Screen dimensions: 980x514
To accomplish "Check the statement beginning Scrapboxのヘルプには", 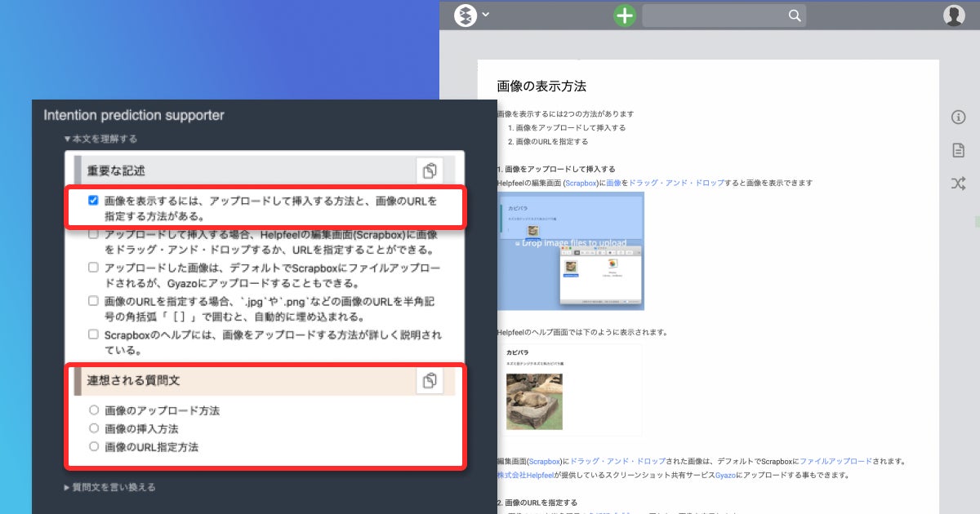I will pos(93,335).
